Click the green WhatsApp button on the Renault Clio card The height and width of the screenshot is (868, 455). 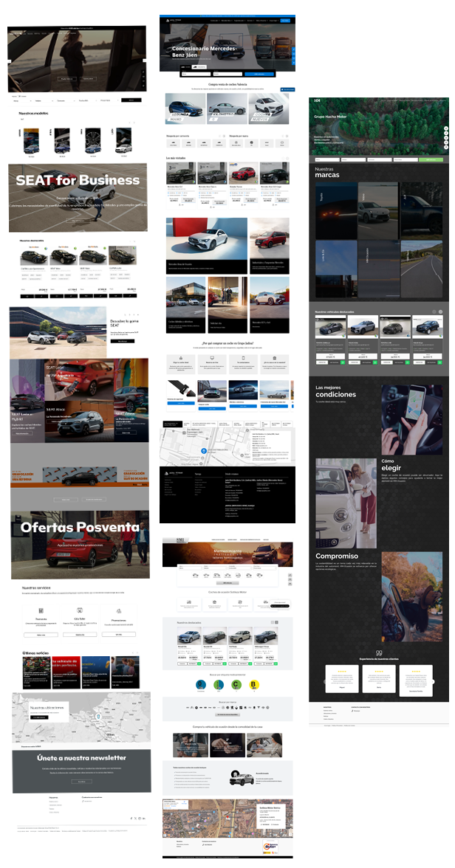click(x=199, y=663)
